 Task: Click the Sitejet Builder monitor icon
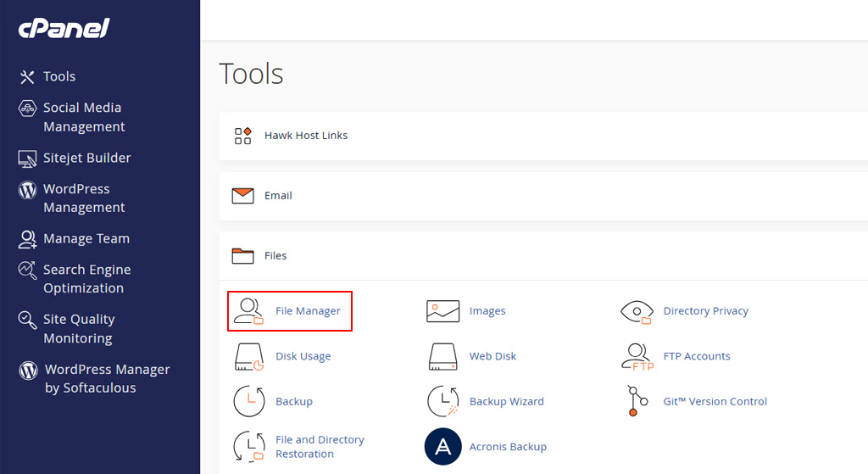click(x=27, y=159)
